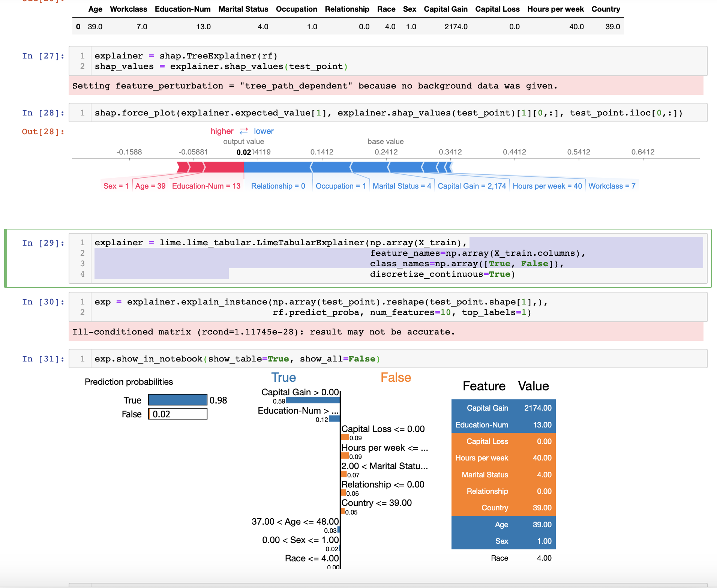Select 'Marital Status = 4' force plot label
717x588 pixels.
[x=402, y=186]
